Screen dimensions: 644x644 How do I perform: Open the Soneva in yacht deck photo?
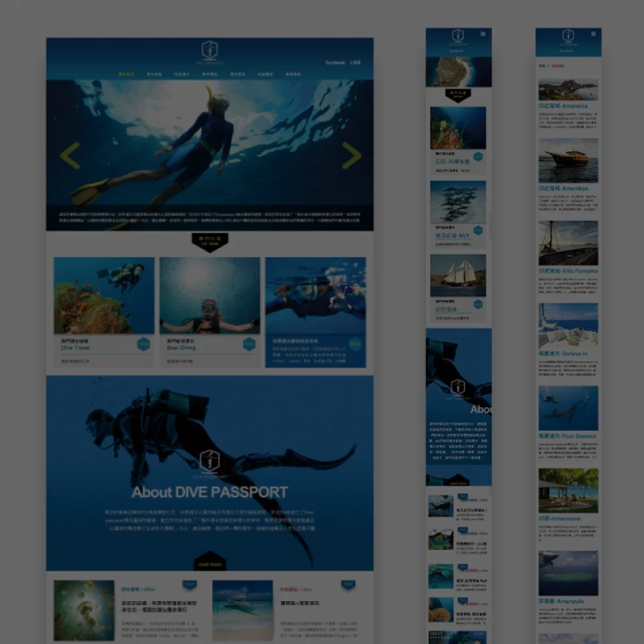(568, 325)
